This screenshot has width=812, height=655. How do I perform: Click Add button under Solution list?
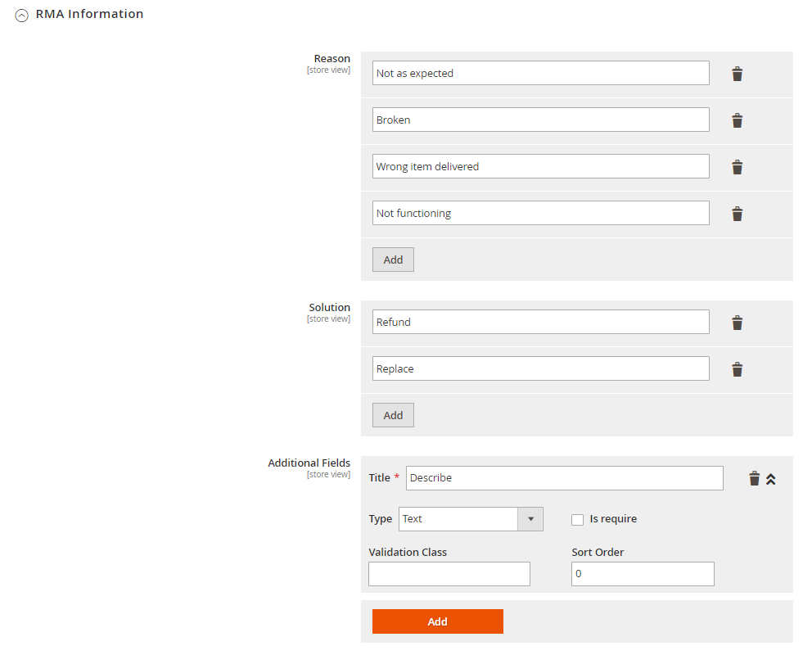pyautogui.click(x=393, y=415)
